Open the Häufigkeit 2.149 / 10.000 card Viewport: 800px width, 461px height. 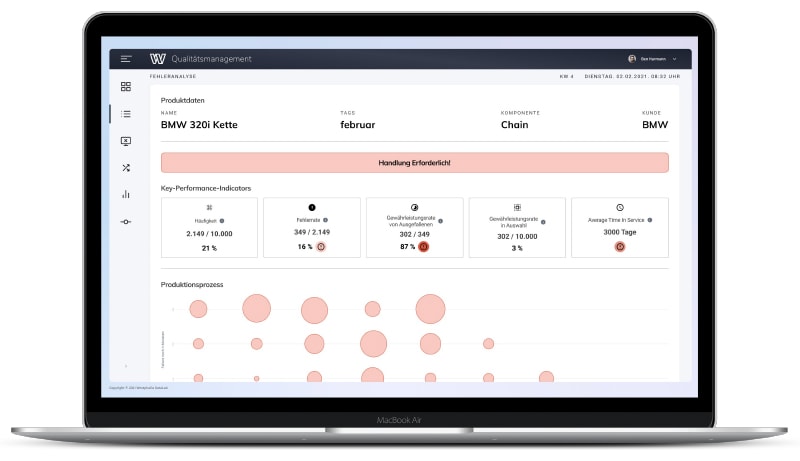point(209,227)
